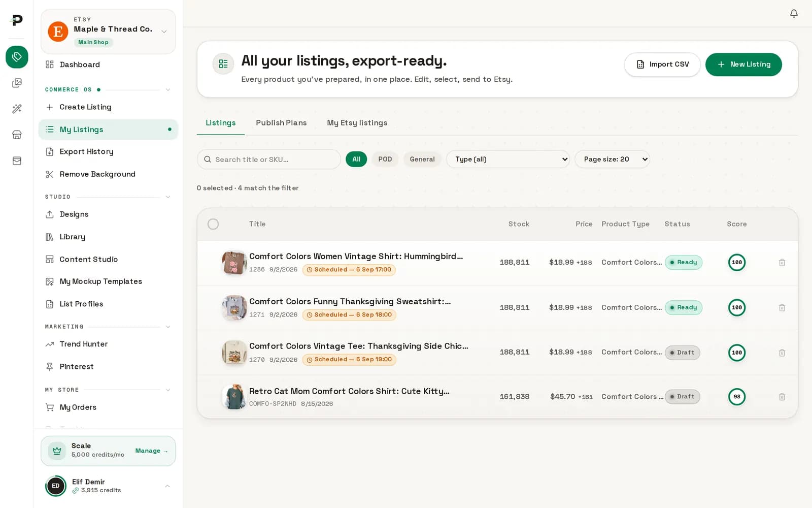Open the Type (all) dropdown

(508, 159)
